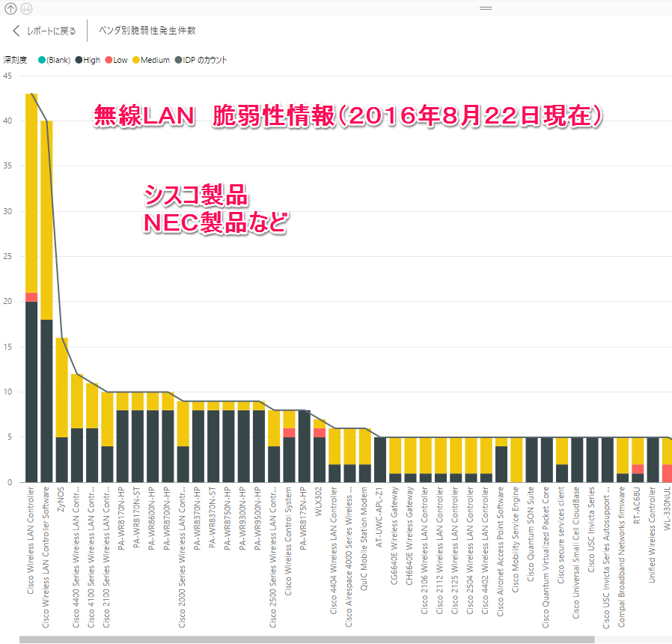The height and width of the screenshot is (644, 672).
Task: Click the CH6640E Wireless Gateway axis label
Action: (x=410, y=535)
